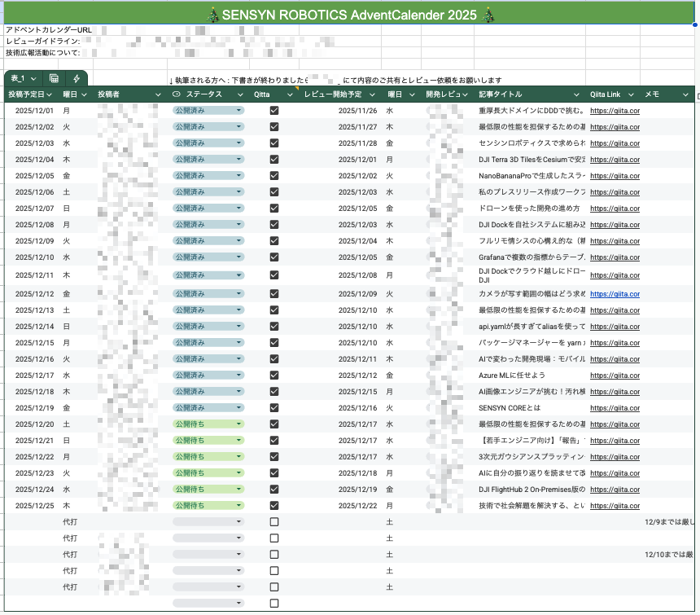Expand the メモ column header dropdown
The image size is (700, 615).
(x=685, y=94)
